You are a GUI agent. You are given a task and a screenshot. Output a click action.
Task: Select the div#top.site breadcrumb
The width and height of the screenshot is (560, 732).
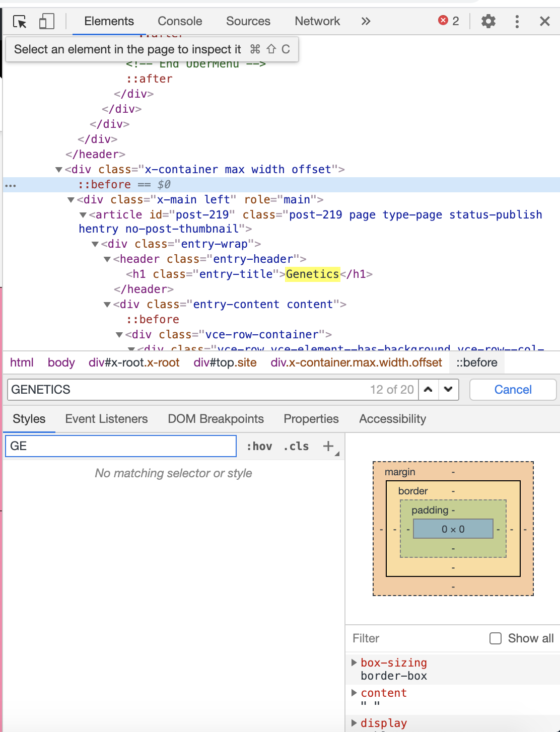(x=225, y=362)
